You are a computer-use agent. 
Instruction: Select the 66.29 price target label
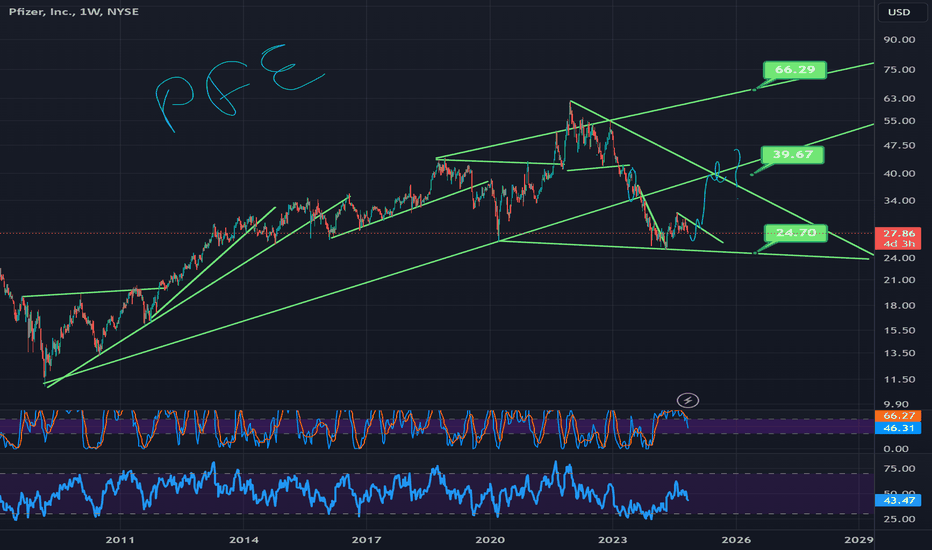tap(795, 70)
